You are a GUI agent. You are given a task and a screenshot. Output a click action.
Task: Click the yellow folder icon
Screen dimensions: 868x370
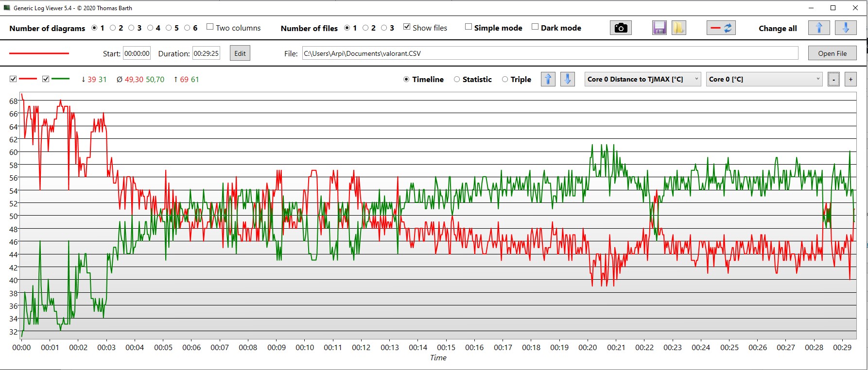pos(678,28)
